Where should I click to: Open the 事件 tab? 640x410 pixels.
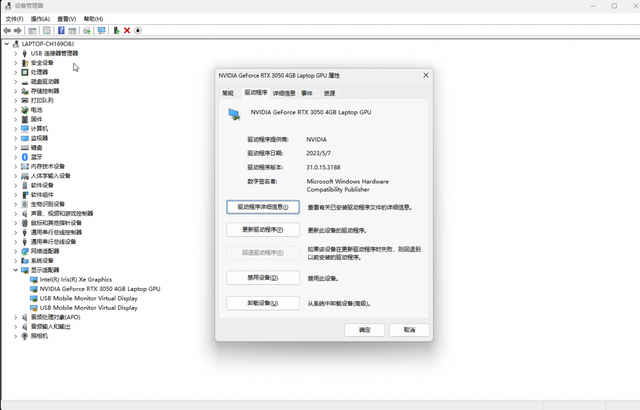[x=307, y=93]
